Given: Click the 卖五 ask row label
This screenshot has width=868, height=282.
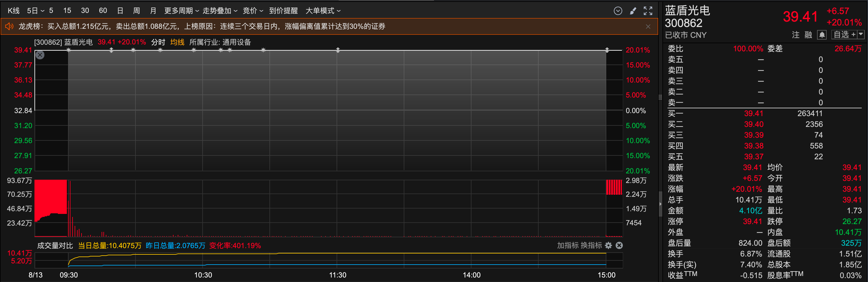Looking at the screenshot, I should tap(676, 59).
